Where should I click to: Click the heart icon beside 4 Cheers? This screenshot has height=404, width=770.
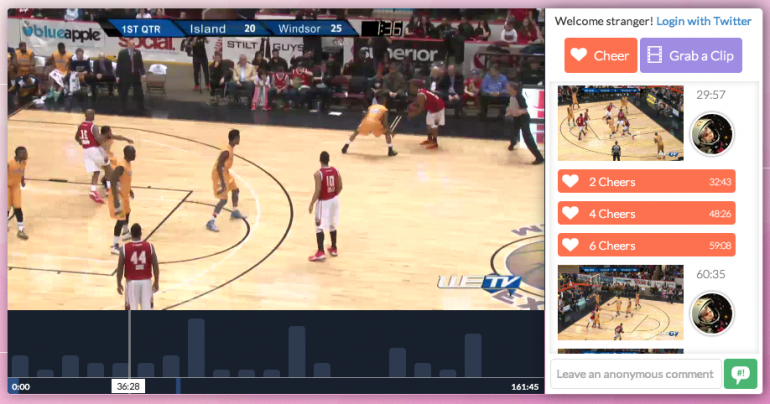click(x=570, y=214)
